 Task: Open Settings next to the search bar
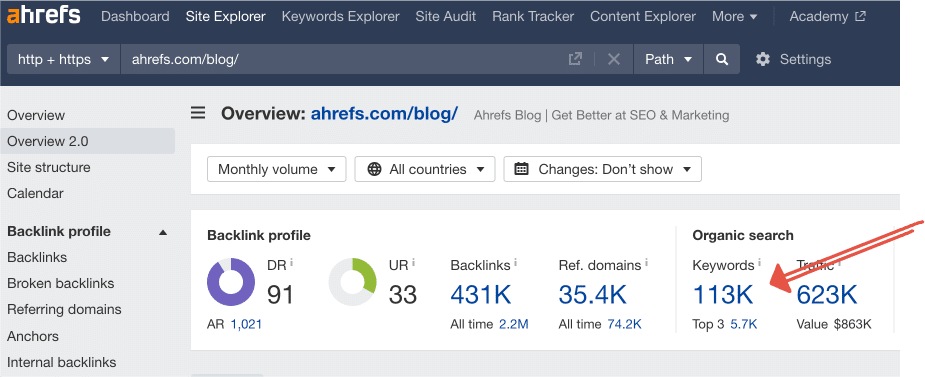[793, 59]
